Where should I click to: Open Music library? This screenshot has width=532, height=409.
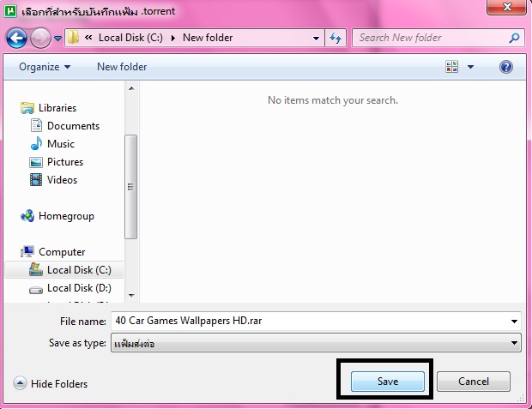click(61, 144)
